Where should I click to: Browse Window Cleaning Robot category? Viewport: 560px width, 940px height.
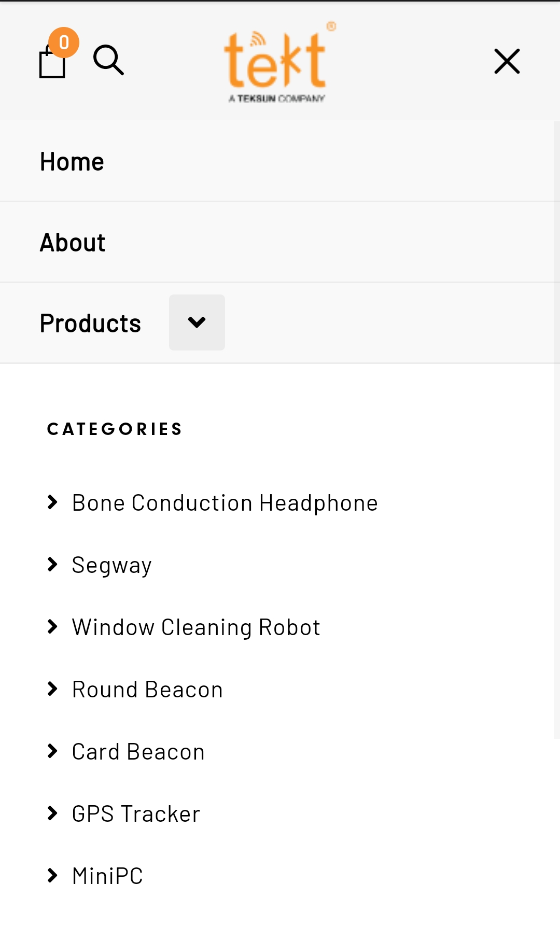pyautogui.click(x=196, y=627)
